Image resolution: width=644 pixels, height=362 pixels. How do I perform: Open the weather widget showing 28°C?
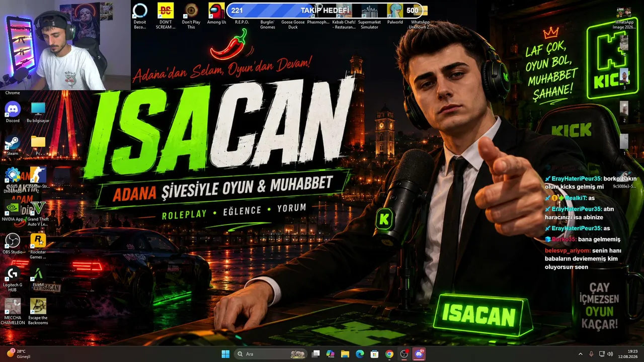coord(18,354)
